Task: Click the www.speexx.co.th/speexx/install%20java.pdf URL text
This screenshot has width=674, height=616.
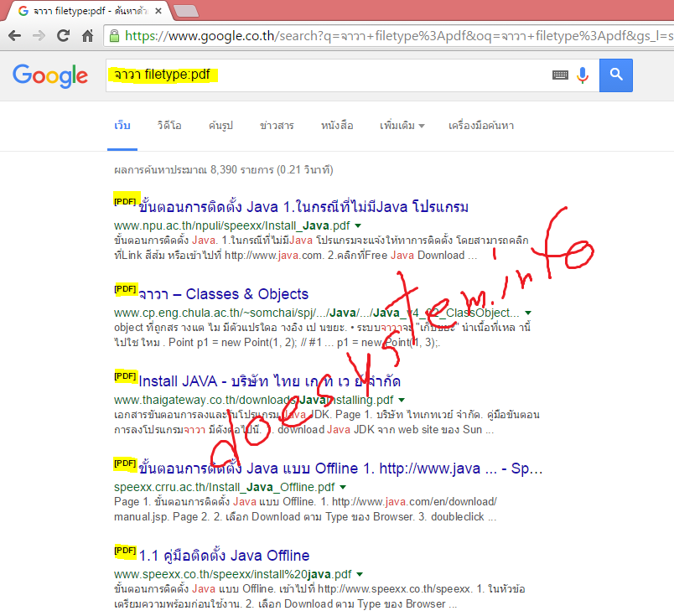Action: (x=232, y=574)
